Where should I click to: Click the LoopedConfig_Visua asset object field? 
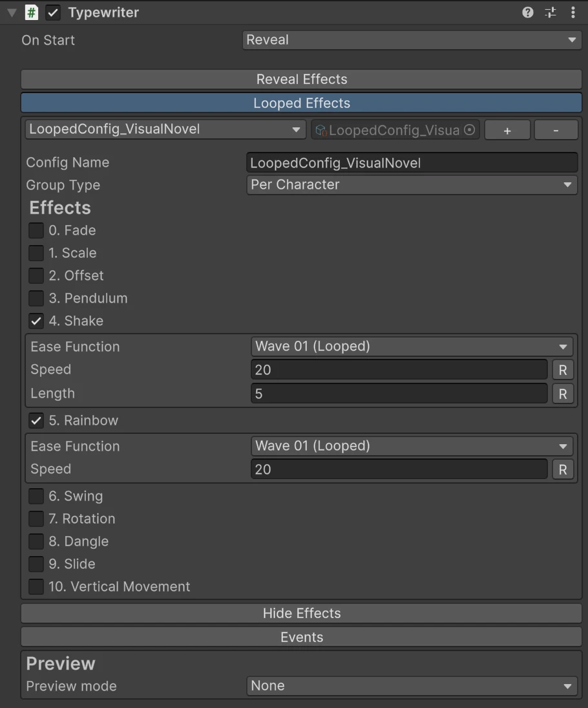coord(395,130)
